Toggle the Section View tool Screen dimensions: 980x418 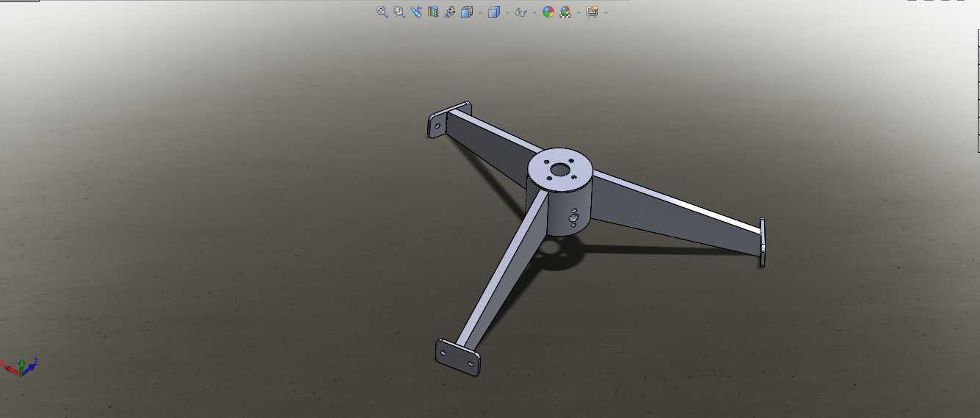click(x=433, y=12)
